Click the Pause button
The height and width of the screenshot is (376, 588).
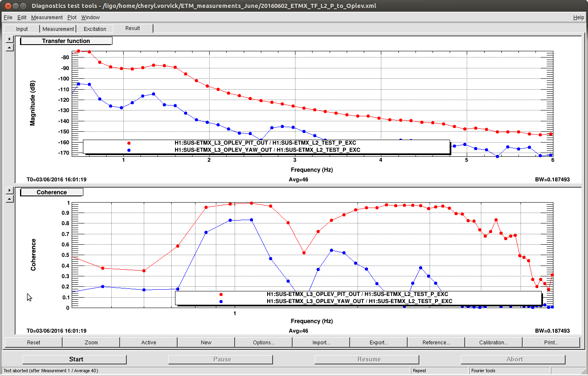tap(221, 359)
